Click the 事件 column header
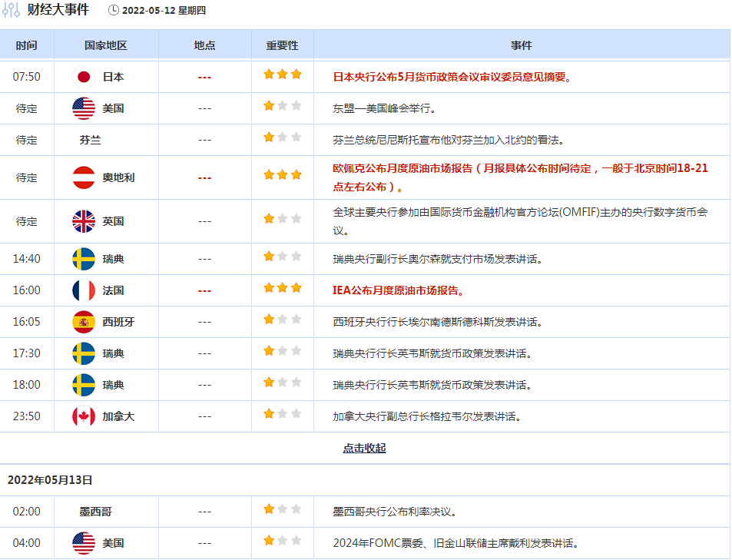732x560 pixels. pyautogui.click(x=521, y=45)
